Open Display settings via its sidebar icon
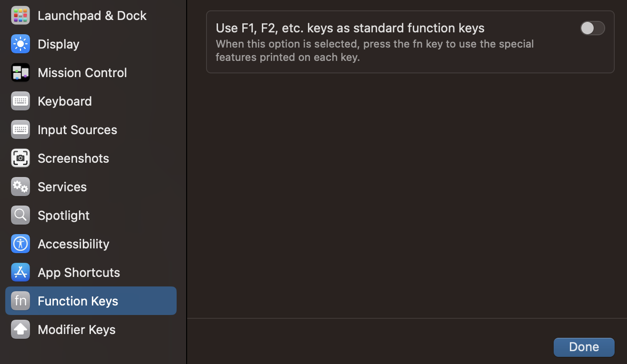 point(20,44)
